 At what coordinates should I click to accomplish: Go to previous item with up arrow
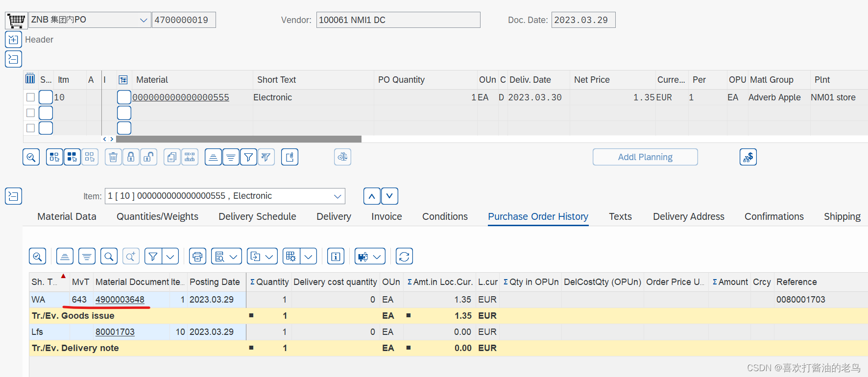click(x=372, y=196)
